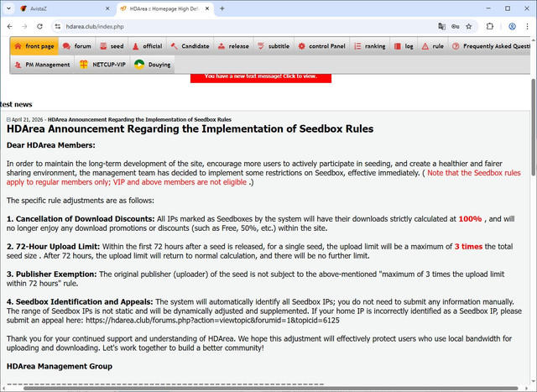This screenshot has width=537, height=392.
Task: Open the Chrome three-dot menu
Action: click(527, 26)
